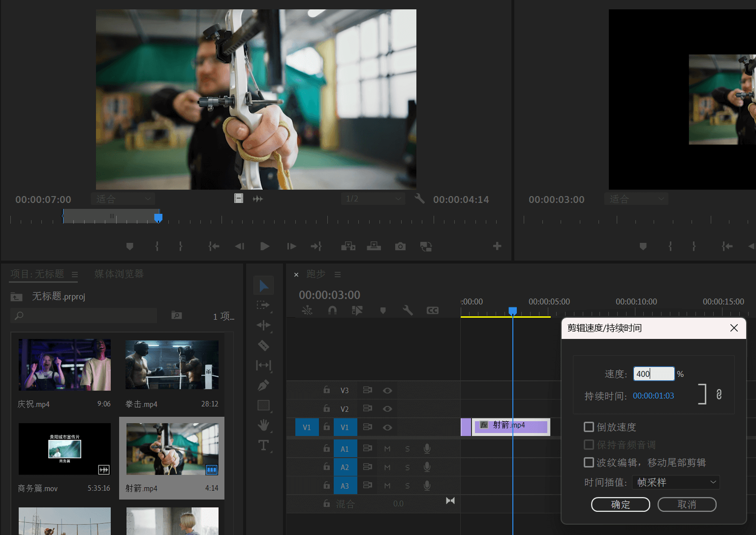Toggle V3 track output eye
Screen dimensions: 756x535
[x=387, y=391]
